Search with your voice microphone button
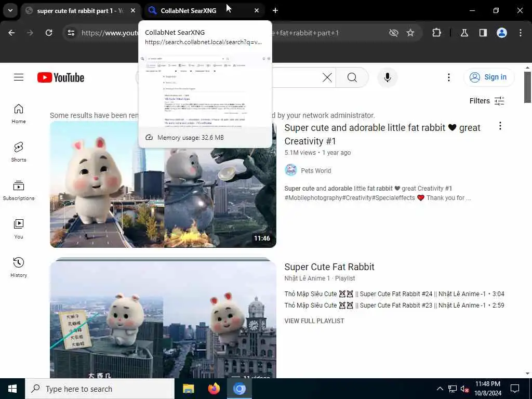 tap(388, 77)
